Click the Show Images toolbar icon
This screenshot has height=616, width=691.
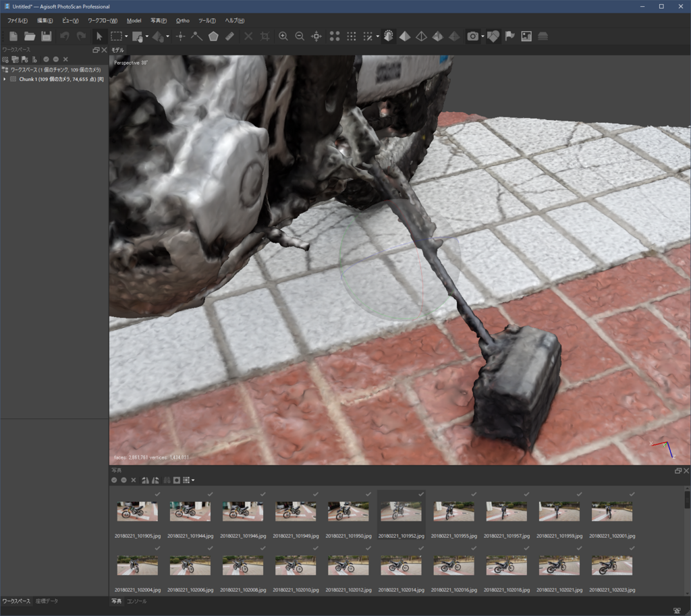tap(526, 36)
